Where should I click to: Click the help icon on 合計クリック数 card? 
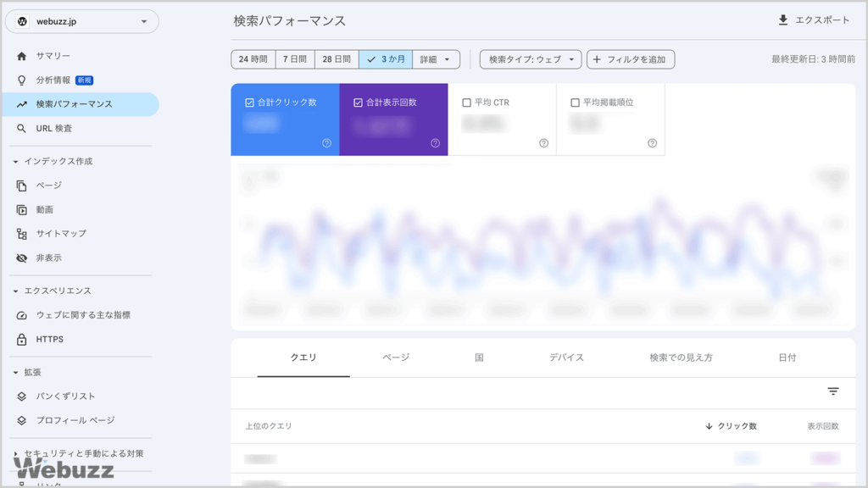(x=326, y=143)
